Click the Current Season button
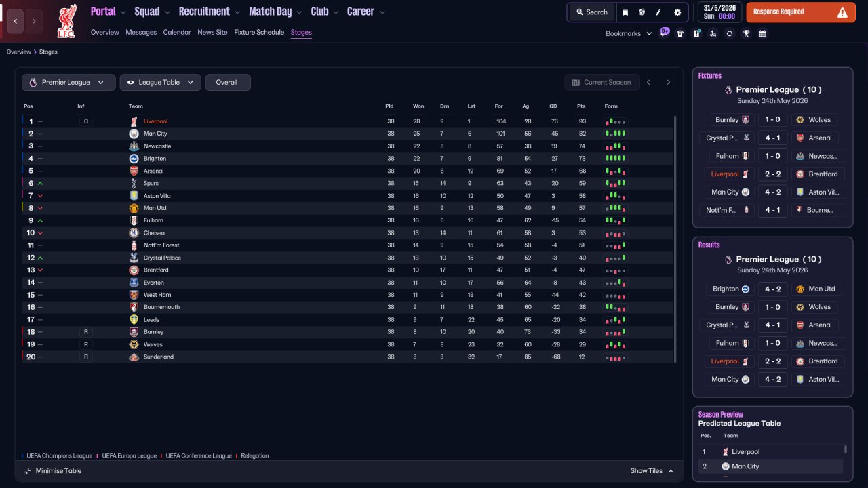868x488 pixels. click(x=602, y=82)
